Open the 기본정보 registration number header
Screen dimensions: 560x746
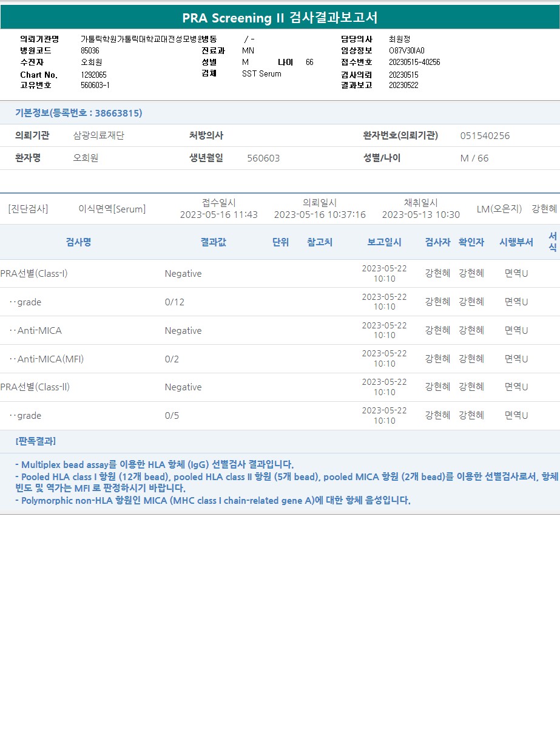pos(79,113)
